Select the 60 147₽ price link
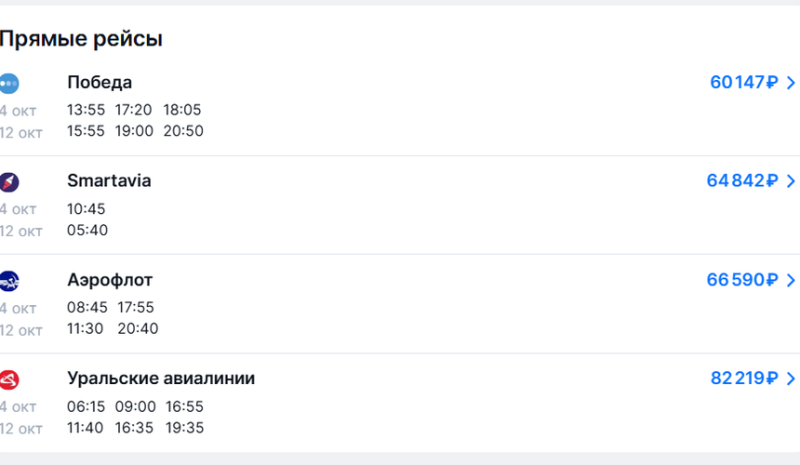 pos(743,83)
